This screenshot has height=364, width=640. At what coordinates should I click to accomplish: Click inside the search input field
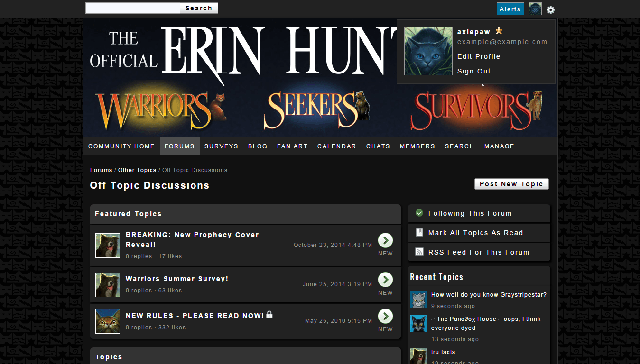point(132,8)
